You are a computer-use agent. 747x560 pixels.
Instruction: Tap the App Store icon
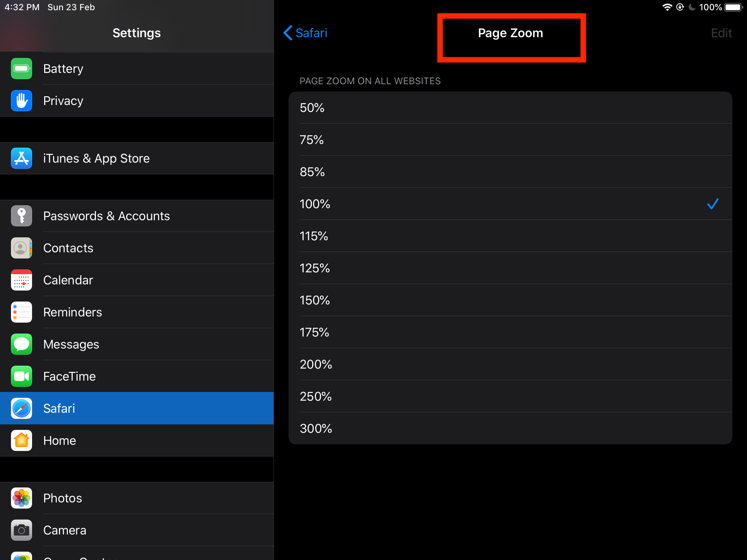point(22,158)
